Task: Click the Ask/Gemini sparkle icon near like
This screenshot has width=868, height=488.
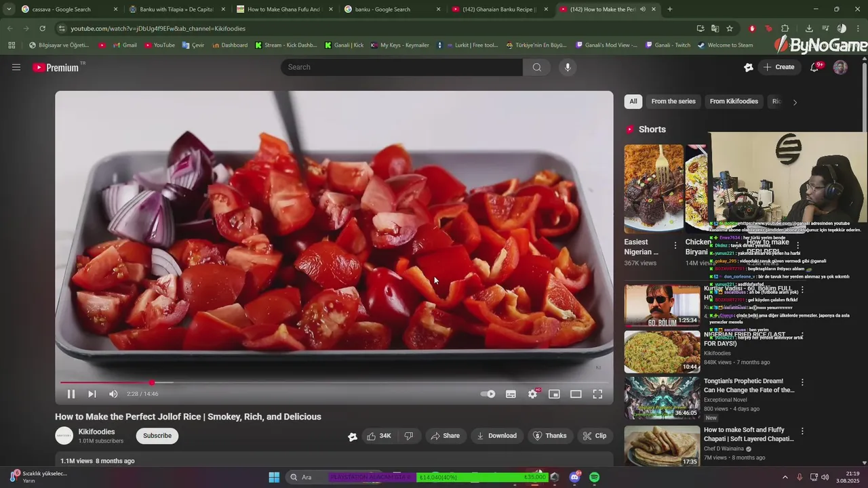Action: (x=352, y=436)
